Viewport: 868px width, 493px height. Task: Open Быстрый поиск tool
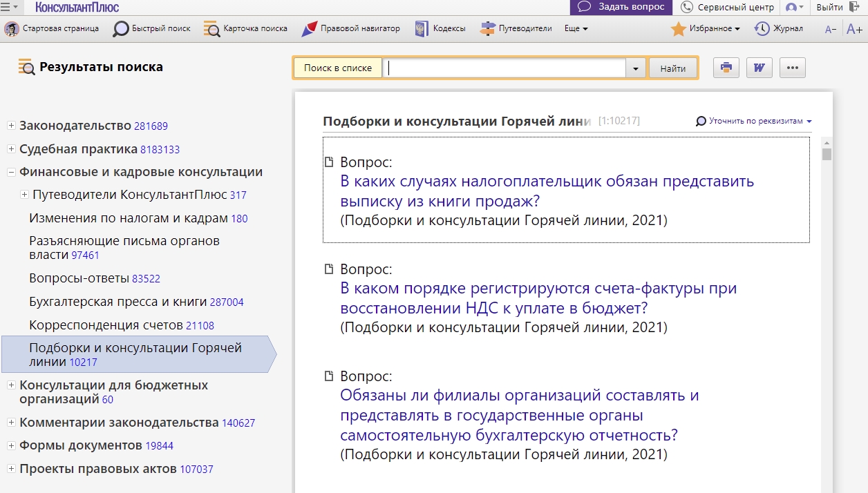(152, 29)
